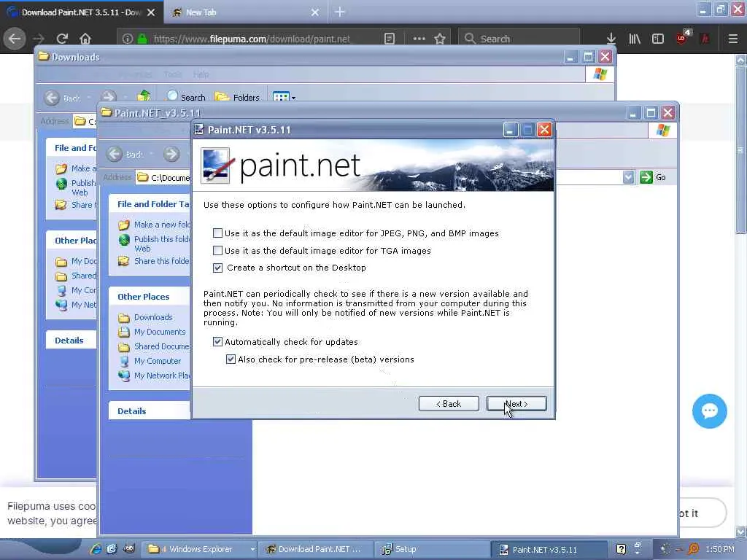Open Shared Documents under Other Places

162,346
